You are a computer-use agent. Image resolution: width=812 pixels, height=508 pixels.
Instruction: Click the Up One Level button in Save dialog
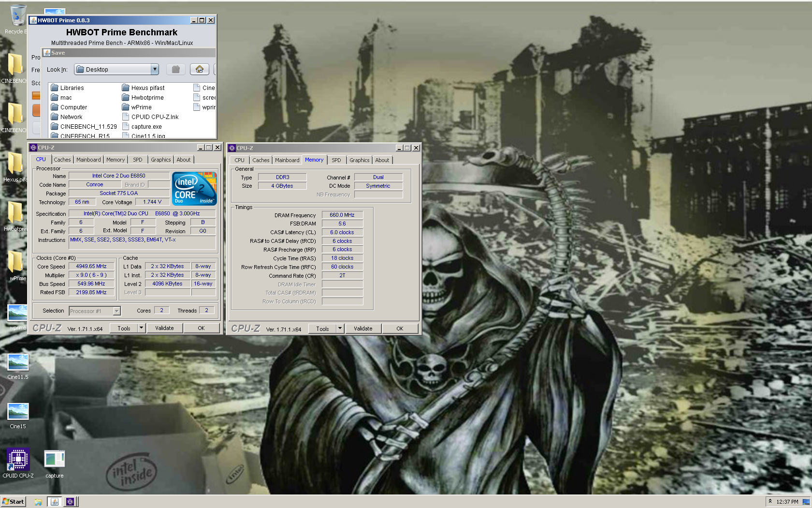click(x=176, y=69)
